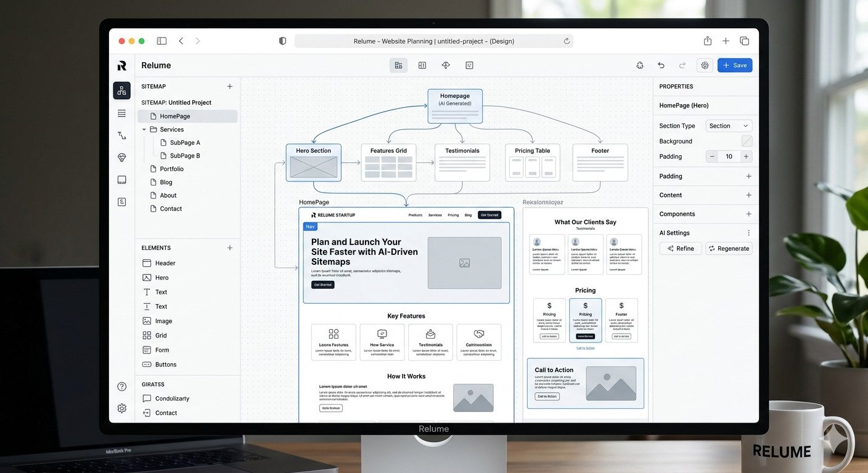868x473 pixels.
Task: Redo the last action
Action: pos(682,65)
